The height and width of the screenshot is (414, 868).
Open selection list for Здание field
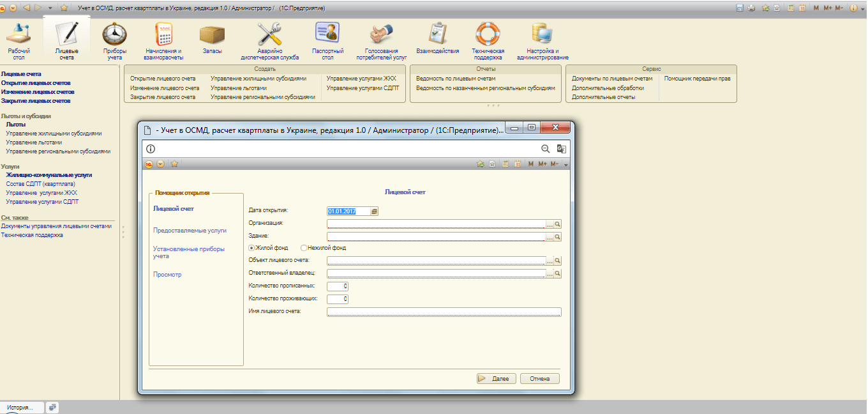click(x=550, y=236)
